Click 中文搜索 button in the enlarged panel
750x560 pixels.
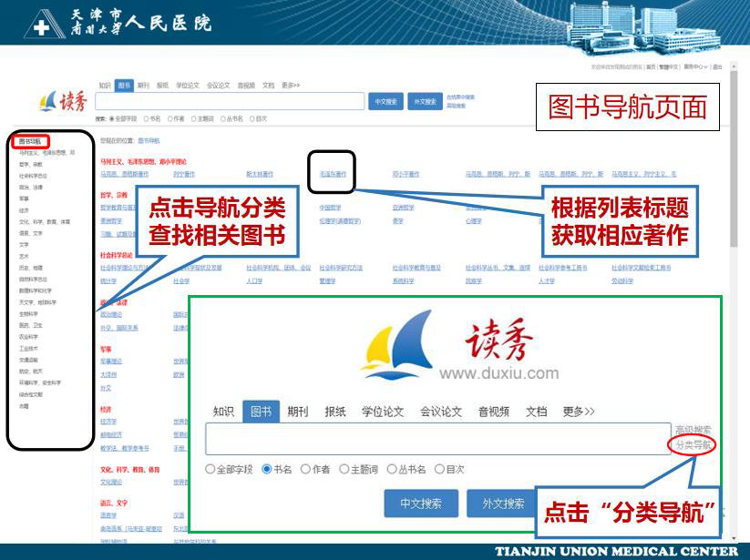pos(421,504)
